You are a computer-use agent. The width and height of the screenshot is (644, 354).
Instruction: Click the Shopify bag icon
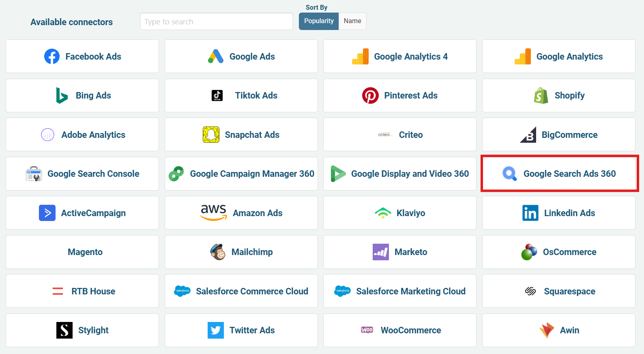click(541, 96)
